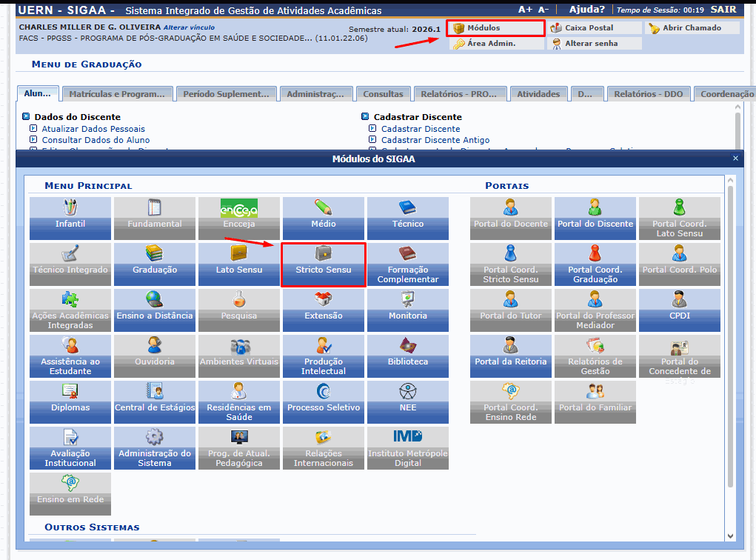Open the Ouvidoria module
Viewport: 756px width, 560px height.
[x=155, y=356]
